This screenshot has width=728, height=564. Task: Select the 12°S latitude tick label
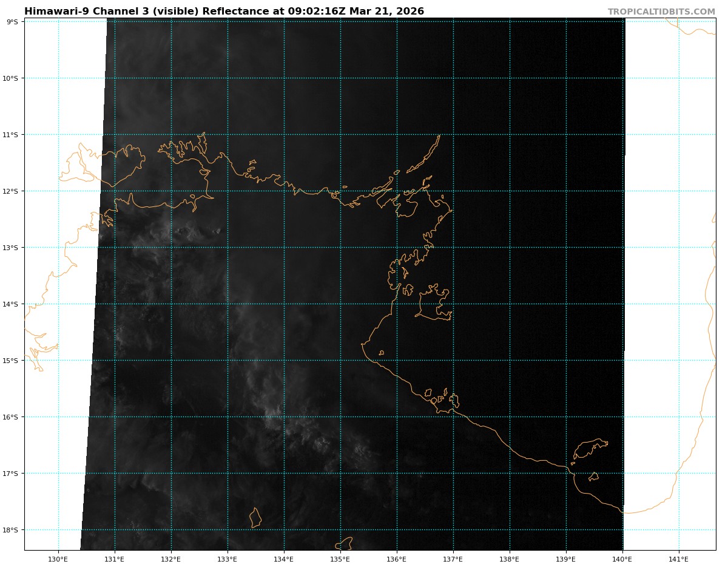pyautogui.click(x=11, y=191)
